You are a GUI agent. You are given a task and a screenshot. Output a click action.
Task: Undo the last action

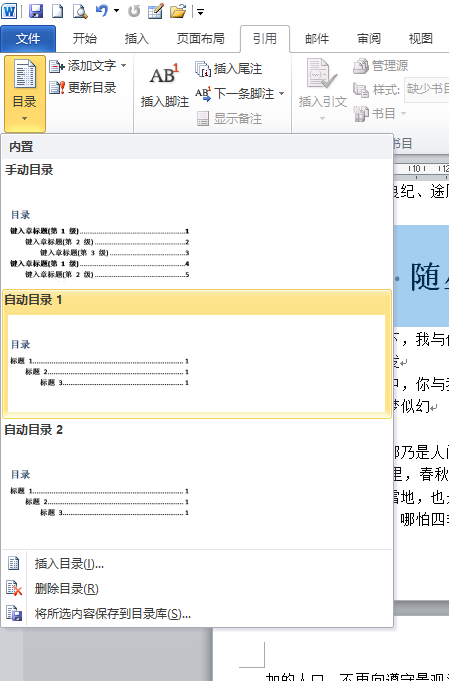[x=102, y=10]
